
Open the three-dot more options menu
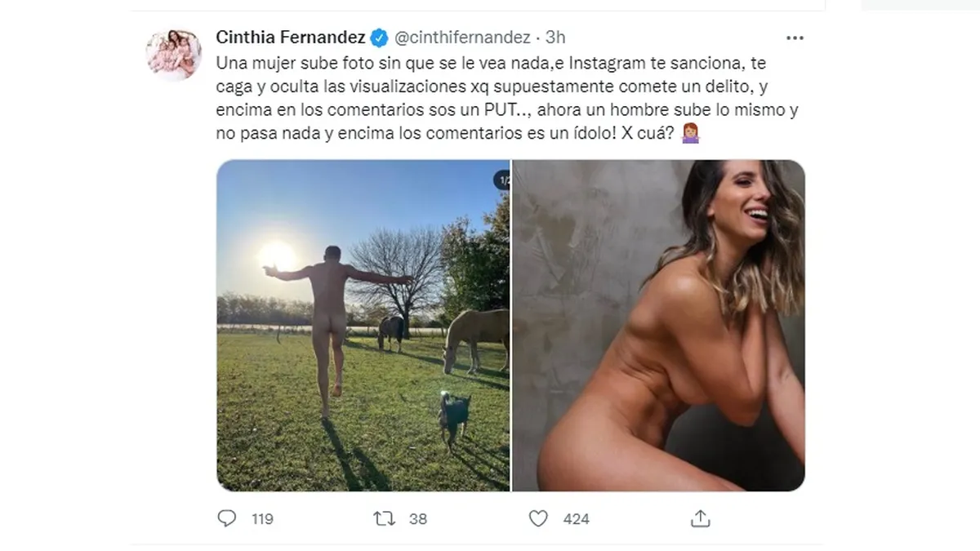pos(795,38)
